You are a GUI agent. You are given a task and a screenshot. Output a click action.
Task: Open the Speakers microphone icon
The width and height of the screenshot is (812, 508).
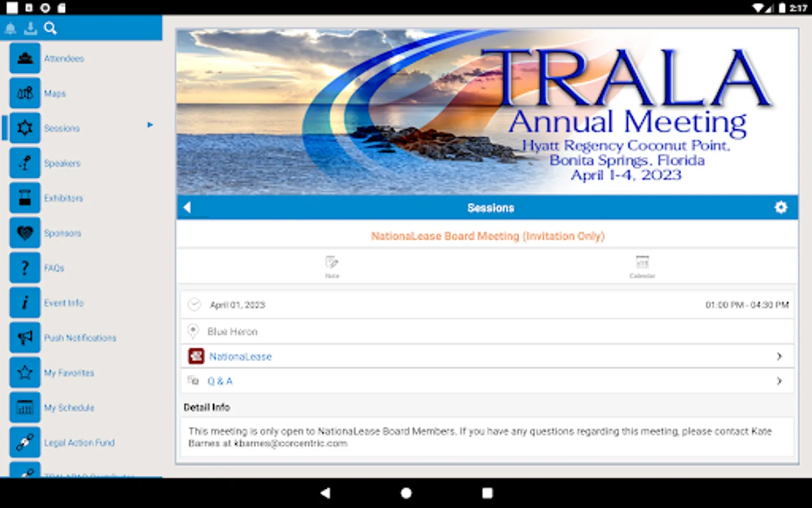[25, 163]
